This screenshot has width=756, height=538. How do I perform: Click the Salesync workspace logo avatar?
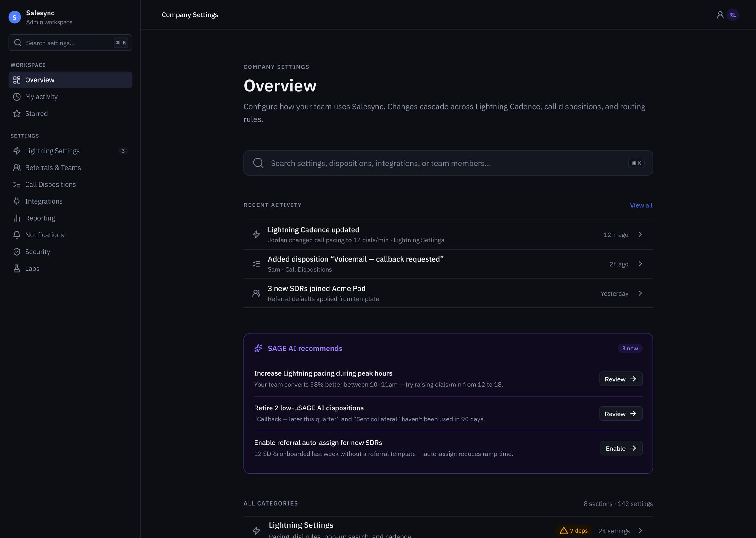point(14,17)
